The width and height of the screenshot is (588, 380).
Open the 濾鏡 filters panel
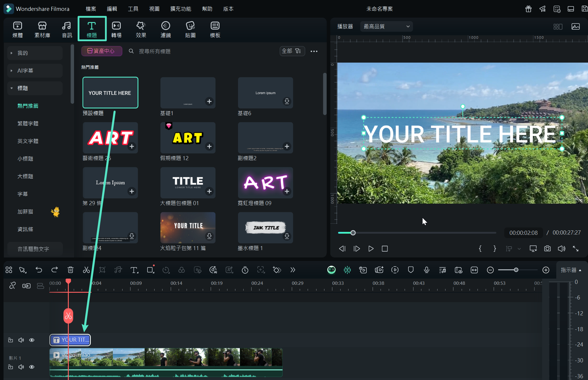[x=166, y=29]
